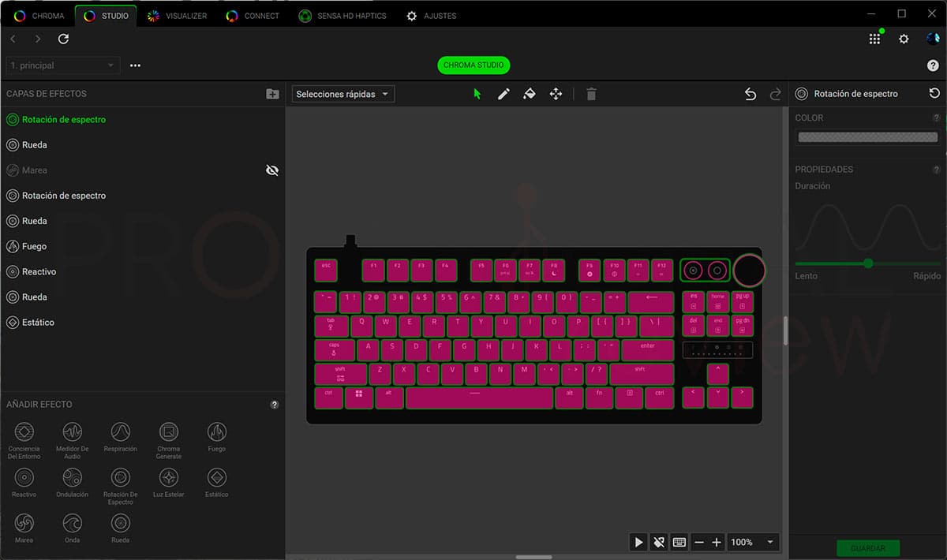Click the keyboard device view icon

(x=679, y=542)
